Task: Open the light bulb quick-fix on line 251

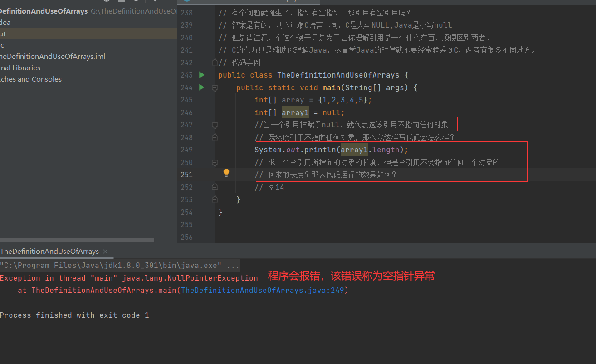Action: (x=226, y=173)
